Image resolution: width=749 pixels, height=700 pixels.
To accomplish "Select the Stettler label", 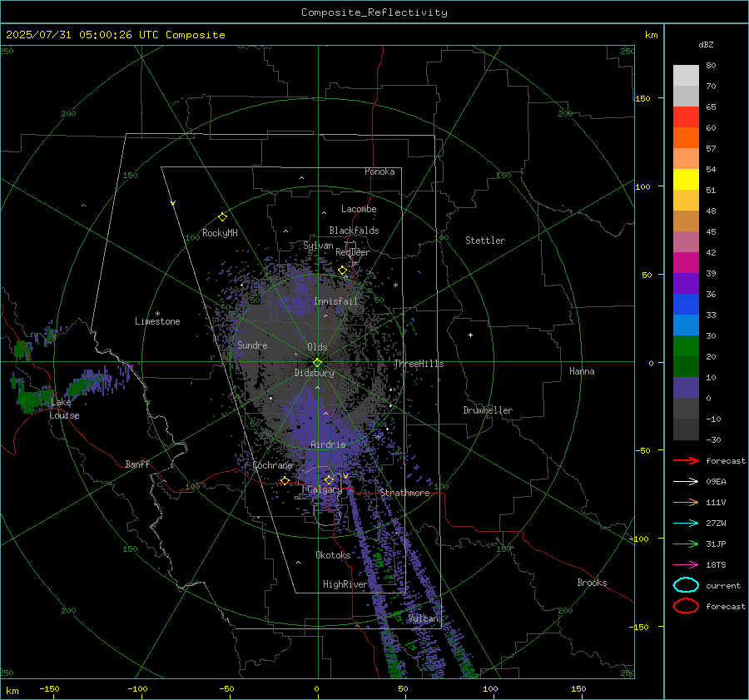I will coord(485,241).
